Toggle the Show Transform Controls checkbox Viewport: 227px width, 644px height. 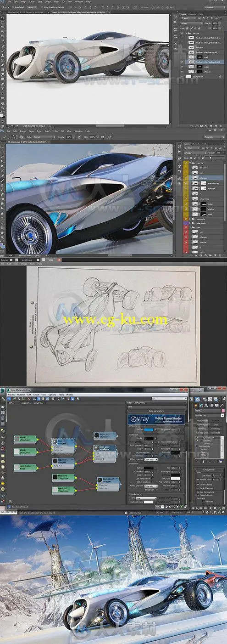42,7
